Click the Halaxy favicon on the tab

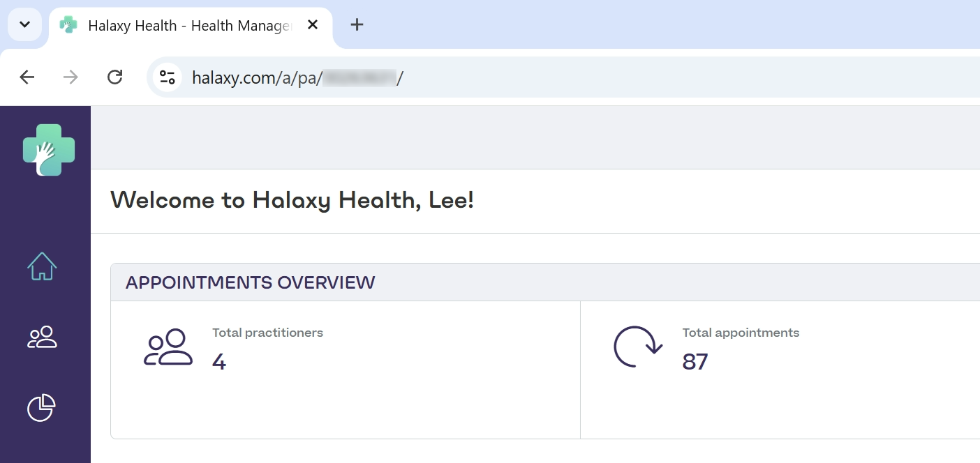(68, 25)
